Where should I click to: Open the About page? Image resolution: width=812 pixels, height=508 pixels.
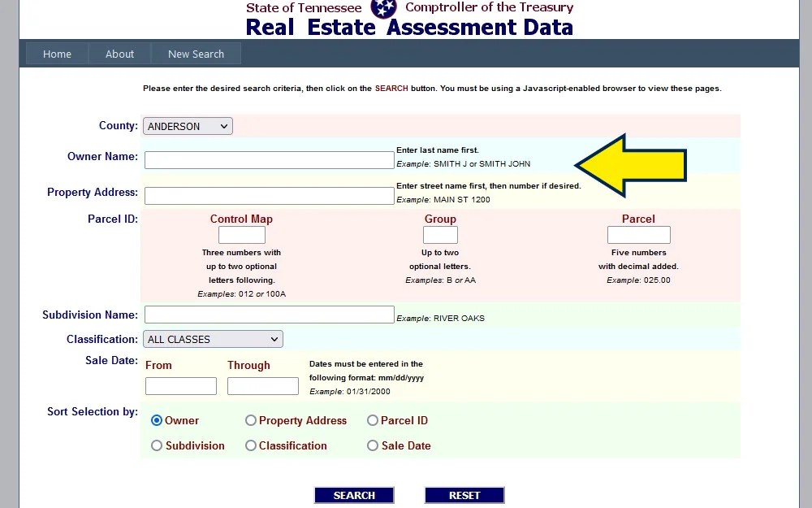coord(119,54)
